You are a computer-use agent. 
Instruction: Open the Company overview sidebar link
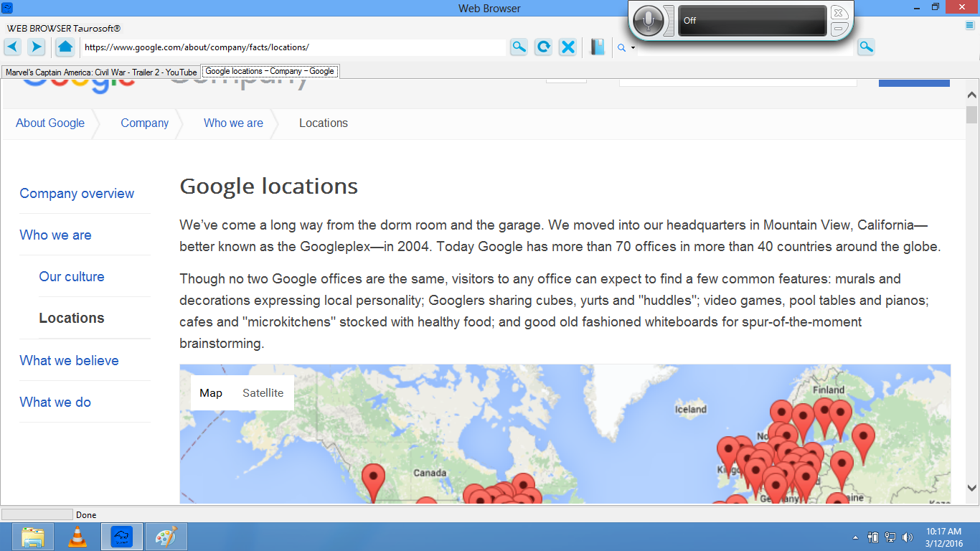click(77, 194)
